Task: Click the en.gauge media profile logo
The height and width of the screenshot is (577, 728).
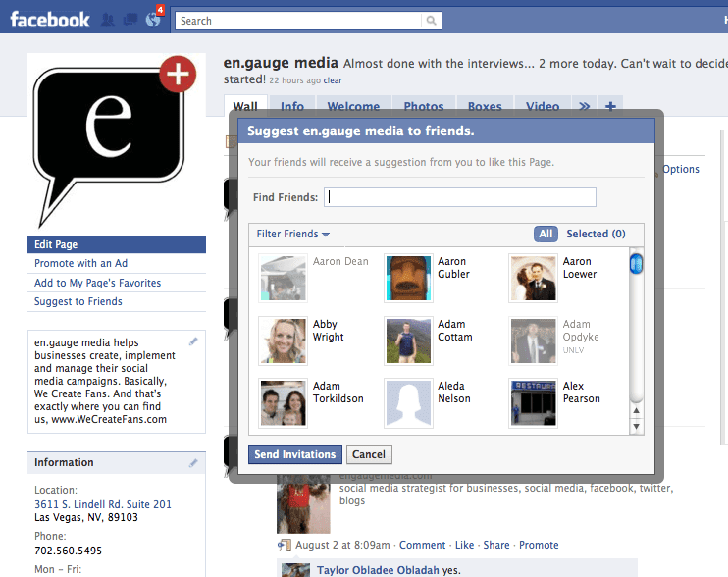Action: [x=117, y=142]
